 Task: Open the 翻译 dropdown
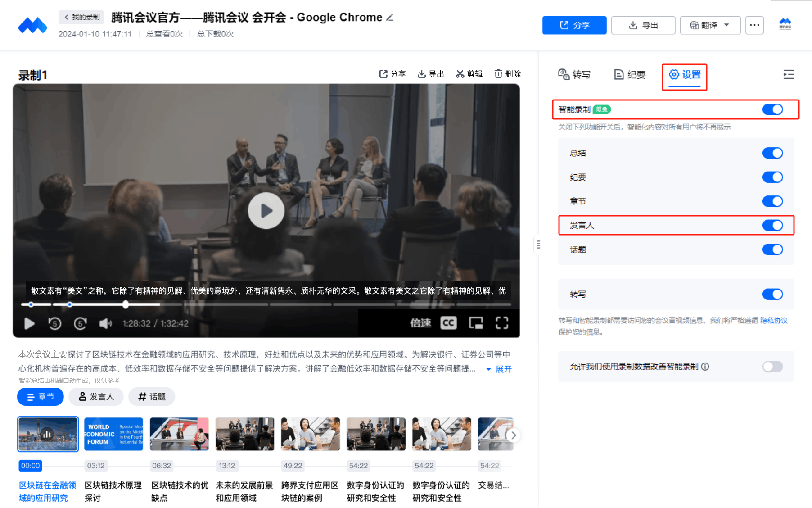tap(710, 25)
